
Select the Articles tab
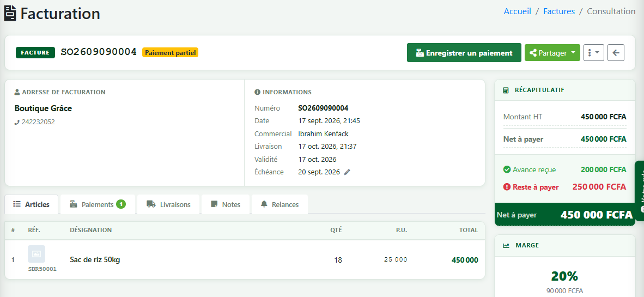click(x=32, y=204)
